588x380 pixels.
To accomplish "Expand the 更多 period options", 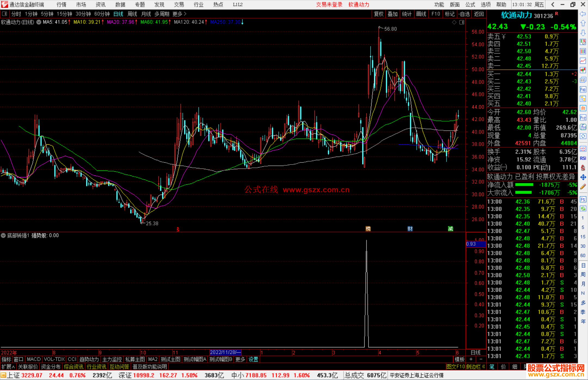I will click(179, 14).
